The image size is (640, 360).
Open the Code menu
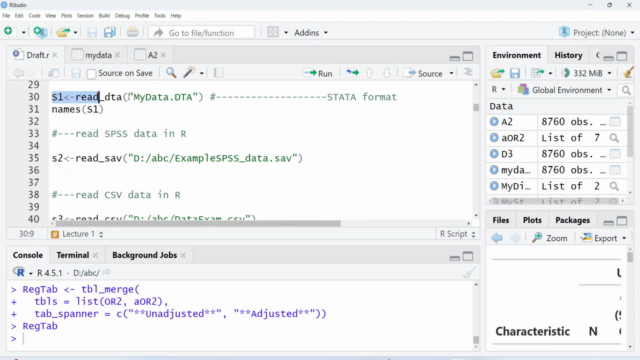(34, 16)
